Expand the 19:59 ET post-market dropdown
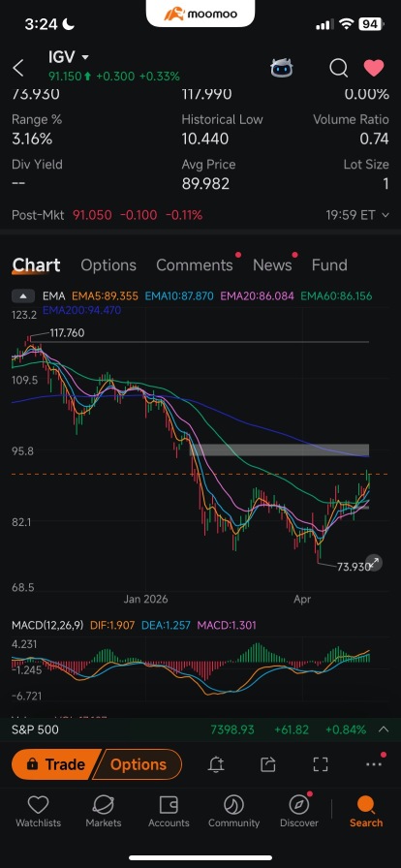 point(386,215)
